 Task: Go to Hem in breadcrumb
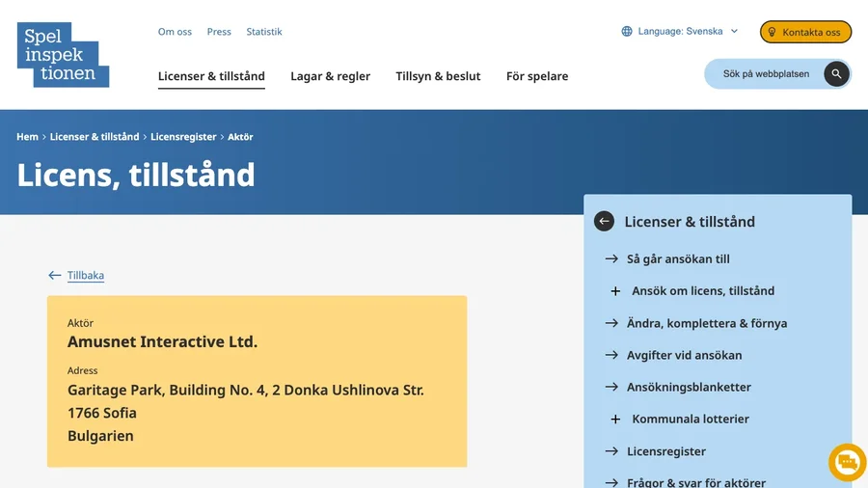click(27, 137)
